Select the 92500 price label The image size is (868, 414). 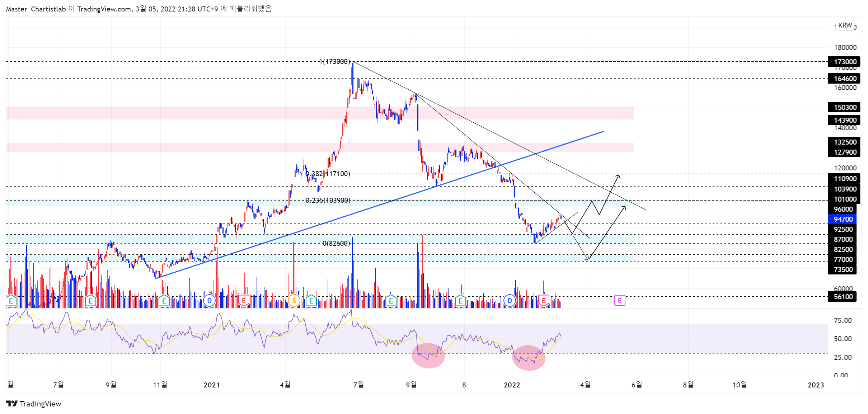coord(842,229)
